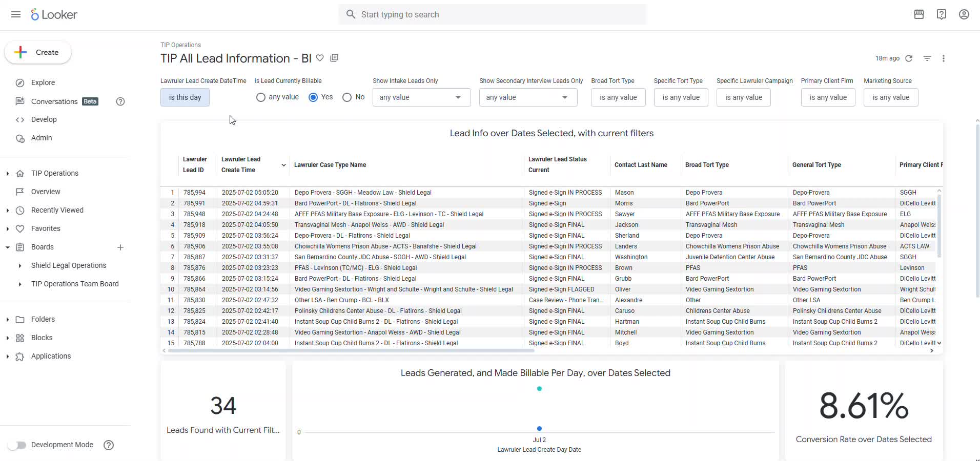The width and height of the screenshot is (980, 461).
Task: Click the add to board icon
Action: pos(334,58)
